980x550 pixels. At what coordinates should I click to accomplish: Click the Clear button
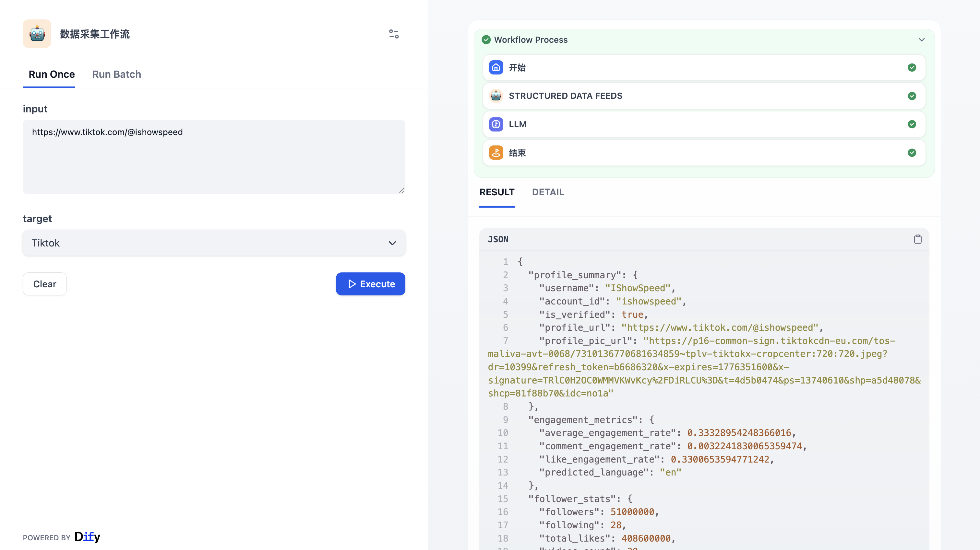pos(44,284)
